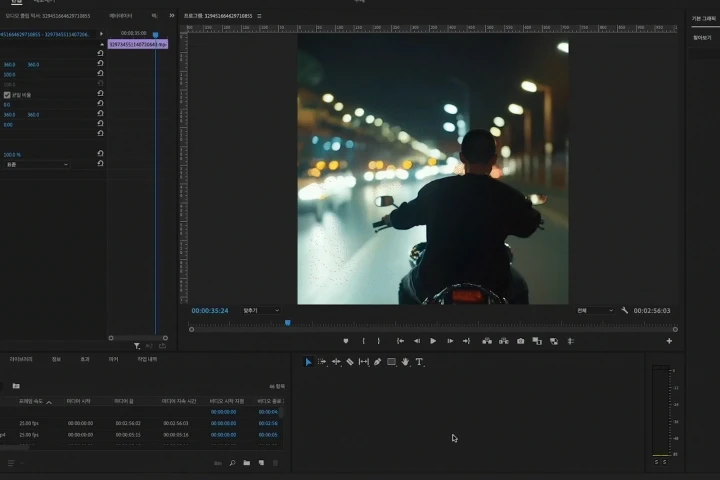Toggle Comparison View in Program monitor
Viewport: 720px width, 480px height.
pyautogui.click(x=537, y=341)
